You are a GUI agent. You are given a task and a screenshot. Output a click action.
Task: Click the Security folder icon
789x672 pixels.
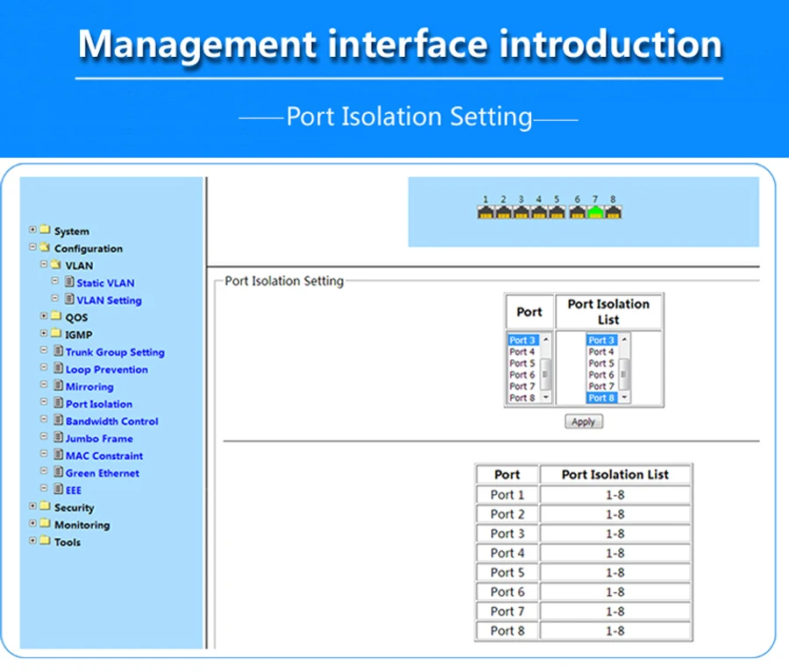(45, 506)
